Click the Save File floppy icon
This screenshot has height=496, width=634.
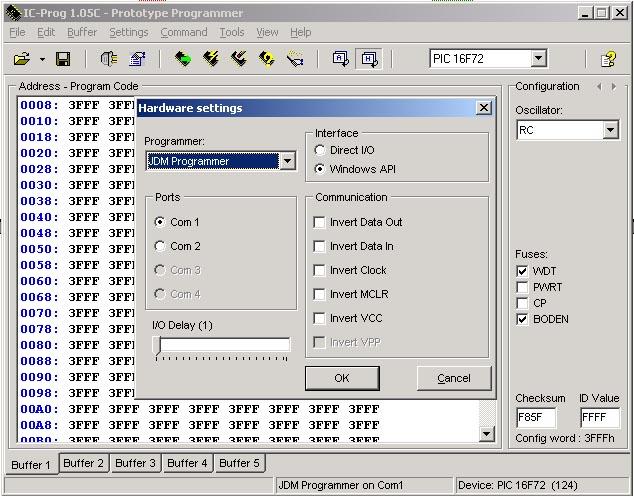pos(63,60)
